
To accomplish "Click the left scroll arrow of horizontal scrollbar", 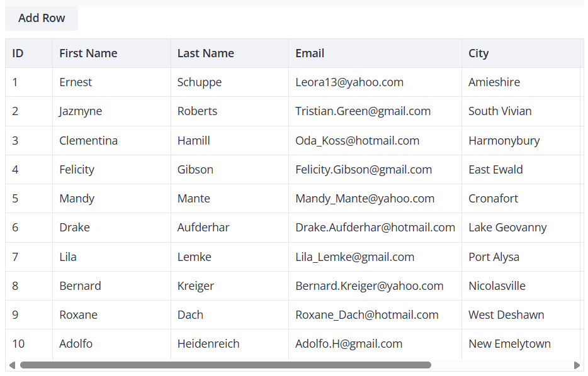I will pyautogui.click(x=11, y=365).
